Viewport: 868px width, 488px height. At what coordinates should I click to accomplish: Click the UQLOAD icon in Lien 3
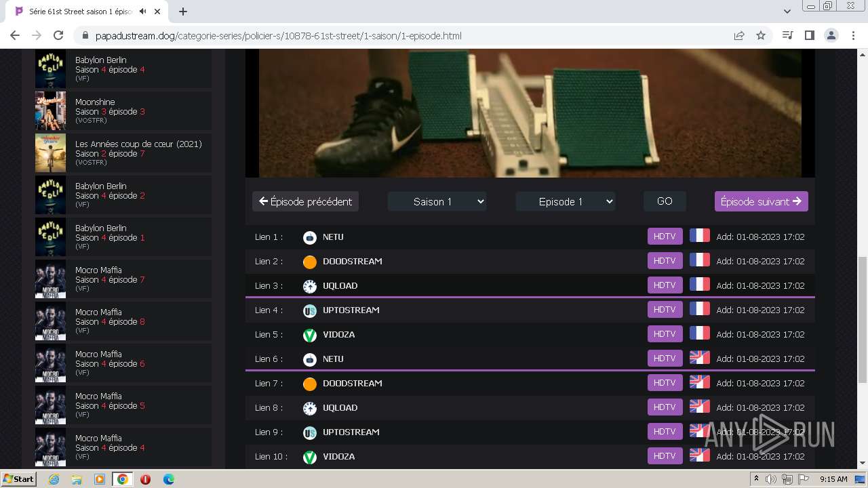pyautogui.click(x=310, y=286)
